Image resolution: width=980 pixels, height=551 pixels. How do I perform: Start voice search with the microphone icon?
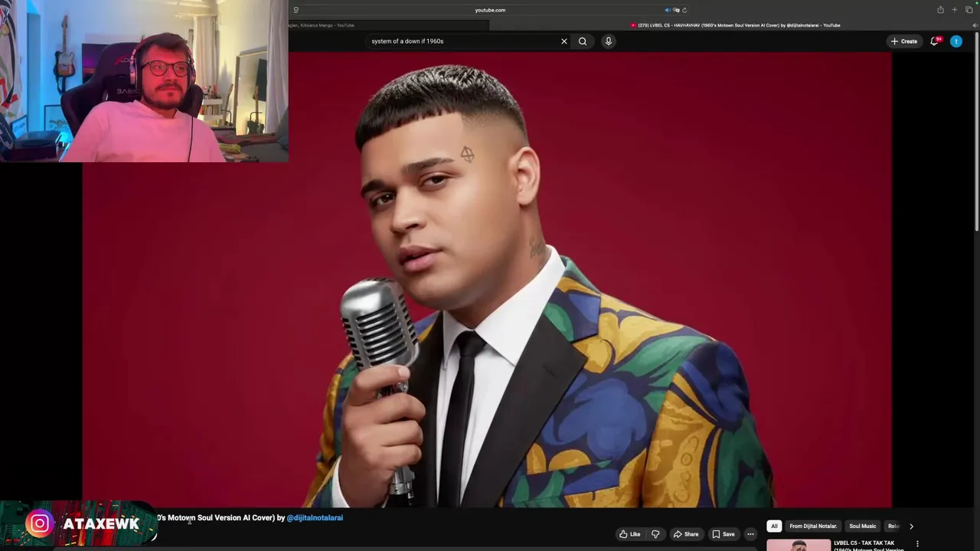609,41
